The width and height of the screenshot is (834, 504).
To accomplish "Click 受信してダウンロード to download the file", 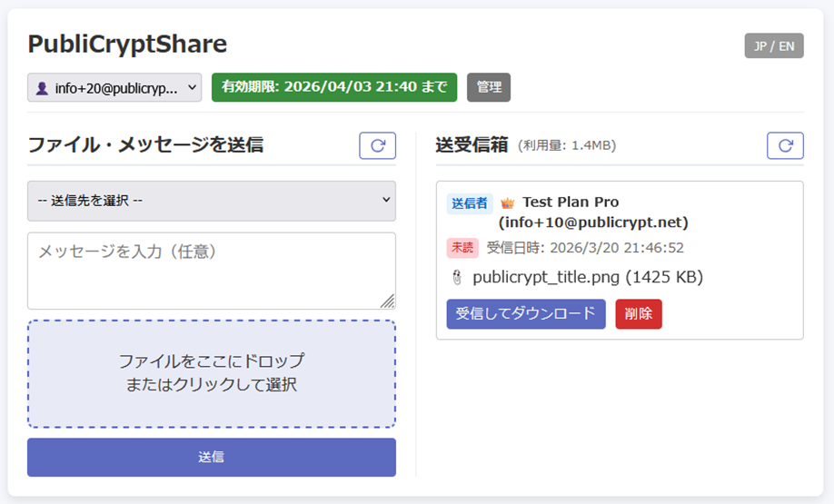I will click(x=525, y=314).
